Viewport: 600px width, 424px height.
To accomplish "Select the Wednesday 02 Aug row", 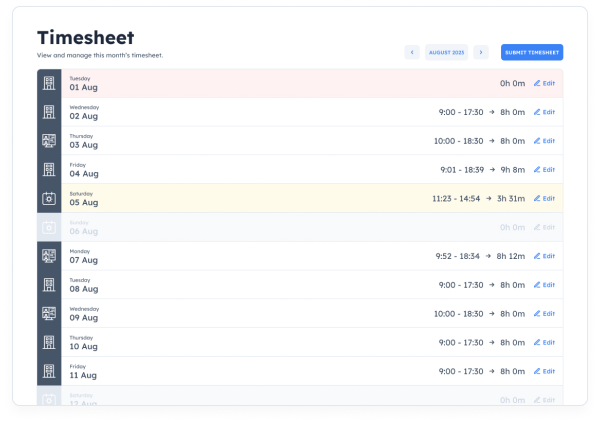I will point(250,112).
